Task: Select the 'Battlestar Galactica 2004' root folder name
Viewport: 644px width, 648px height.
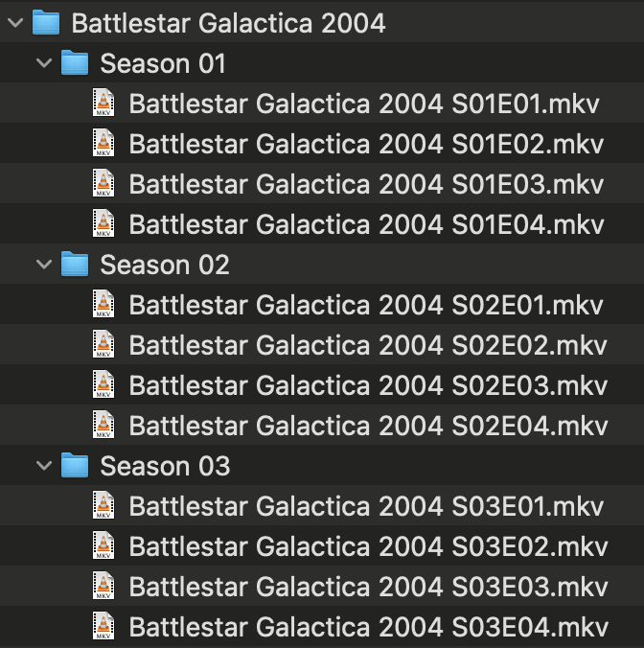Action: [x=228, y=23]
